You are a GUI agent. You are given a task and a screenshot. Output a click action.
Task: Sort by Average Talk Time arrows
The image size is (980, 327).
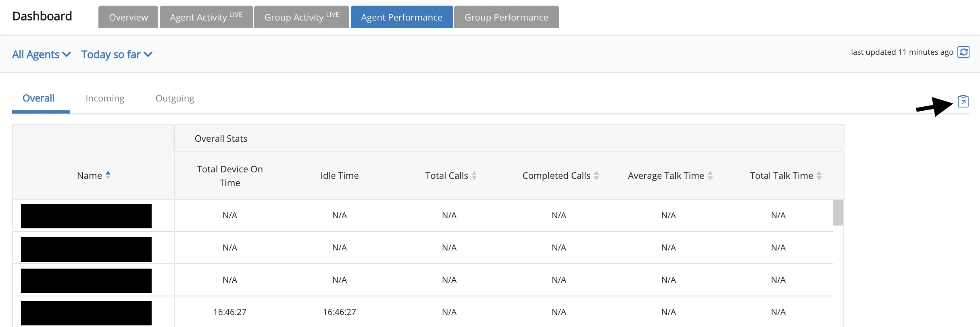click(710, 176)
